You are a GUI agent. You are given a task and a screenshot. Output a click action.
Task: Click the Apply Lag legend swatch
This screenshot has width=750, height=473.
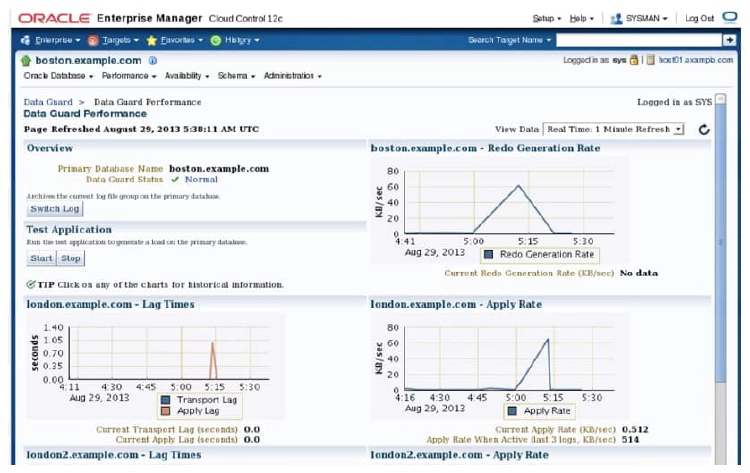(x=165, y=411)
